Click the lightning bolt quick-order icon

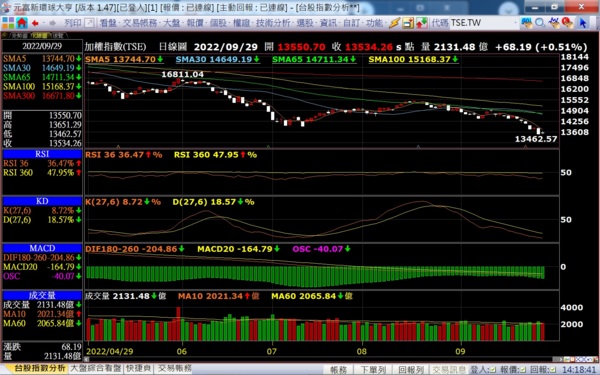(394, 23)
